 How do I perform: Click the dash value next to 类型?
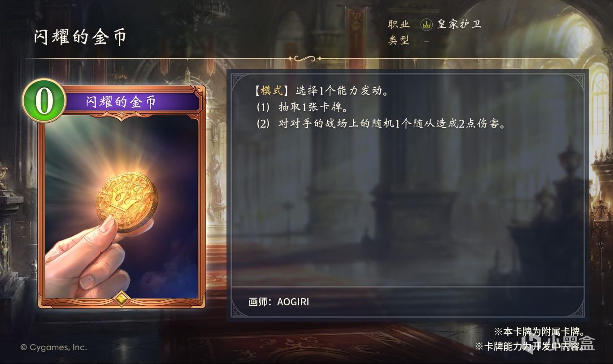click(426, 41)
